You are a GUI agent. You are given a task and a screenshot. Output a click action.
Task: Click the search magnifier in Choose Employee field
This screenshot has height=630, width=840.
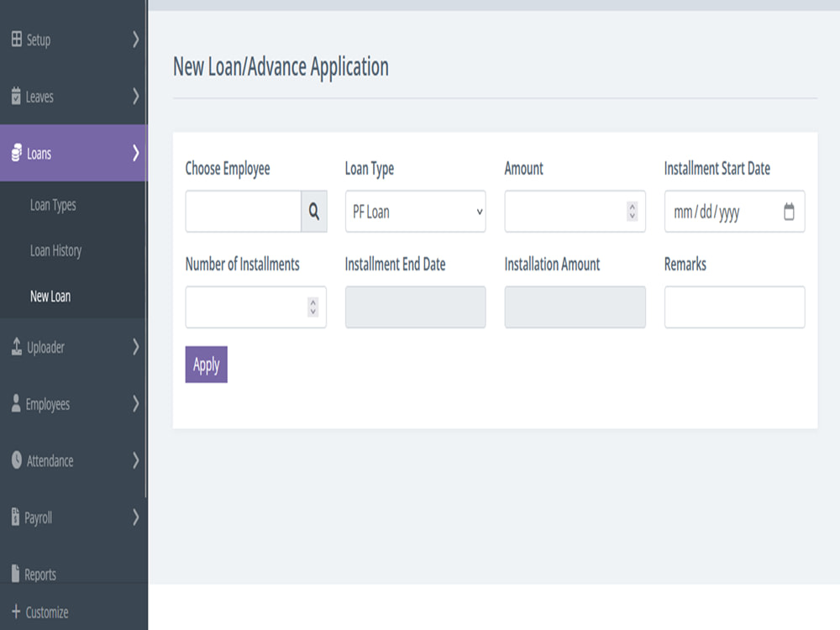point(314,212)
